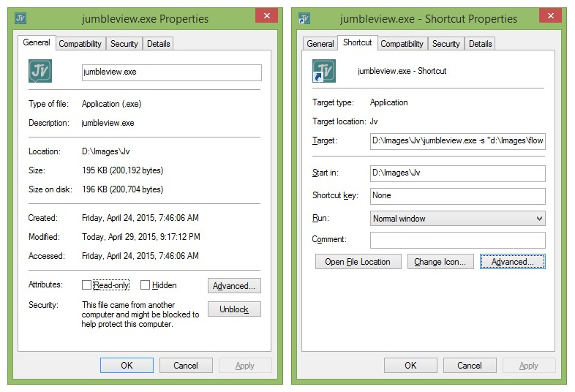This screenshot has height=392, width=575.
Task: Click Advanced button in Shortcut tab
Action: [513, 262]
